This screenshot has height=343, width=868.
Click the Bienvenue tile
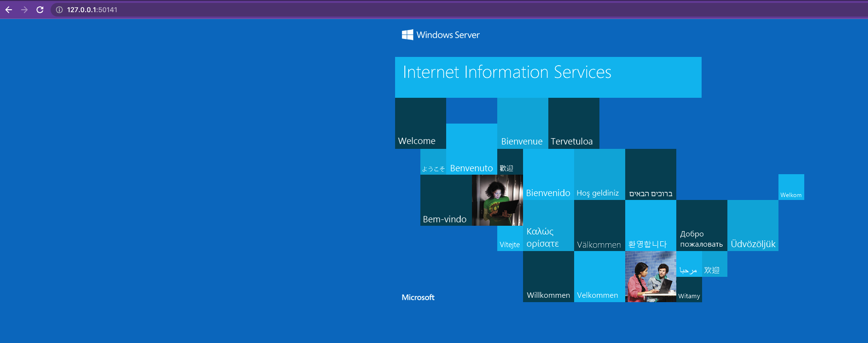coord(523,123)
